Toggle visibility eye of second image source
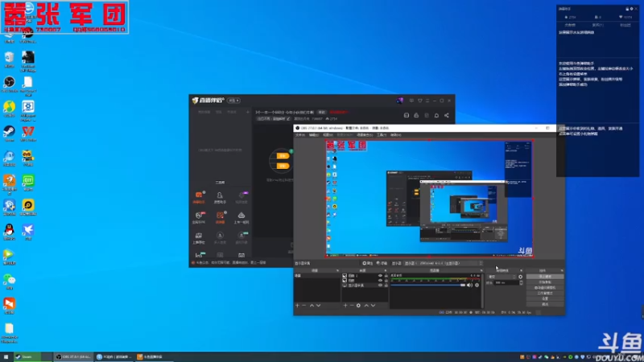Image resolution: width=644 pixels, height=362 pixels. pyautogui.click(x=380, y=280)
